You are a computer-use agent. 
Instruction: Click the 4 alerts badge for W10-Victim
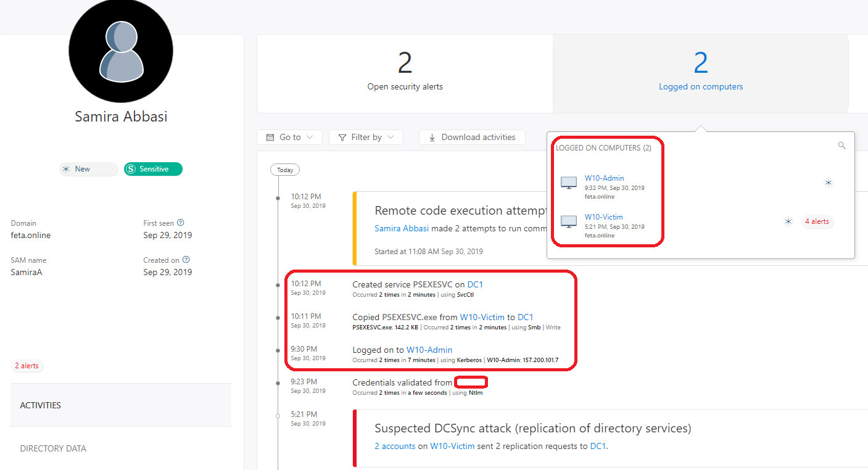point(817,221)
